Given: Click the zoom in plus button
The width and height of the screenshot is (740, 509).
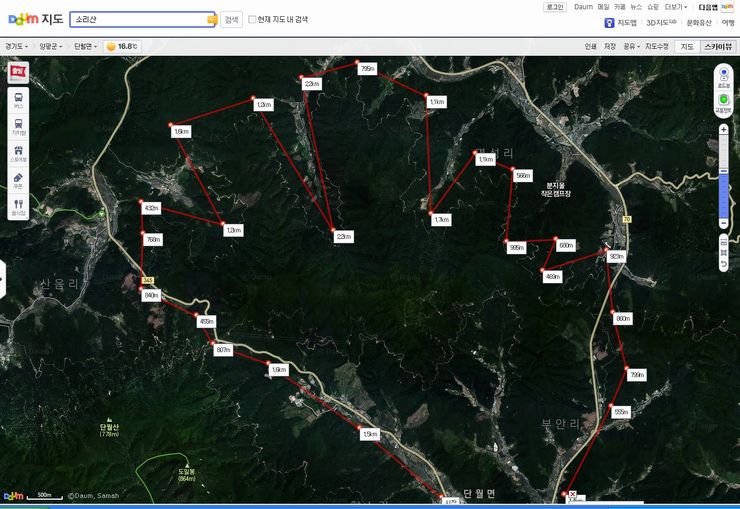Looking at the screenshot, I should pos(723,130).
